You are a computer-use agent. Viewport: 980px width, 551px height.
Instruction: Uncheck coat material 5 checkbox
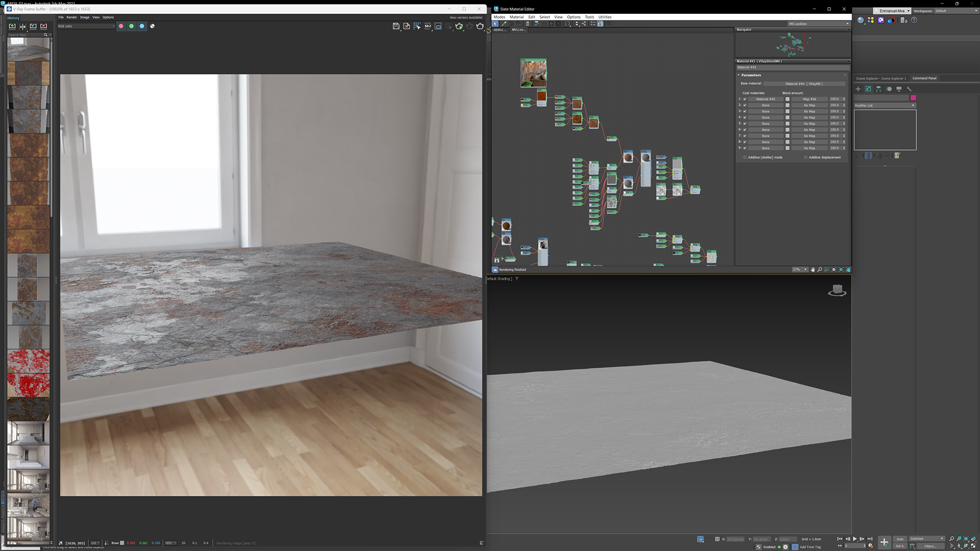point(745,123)
